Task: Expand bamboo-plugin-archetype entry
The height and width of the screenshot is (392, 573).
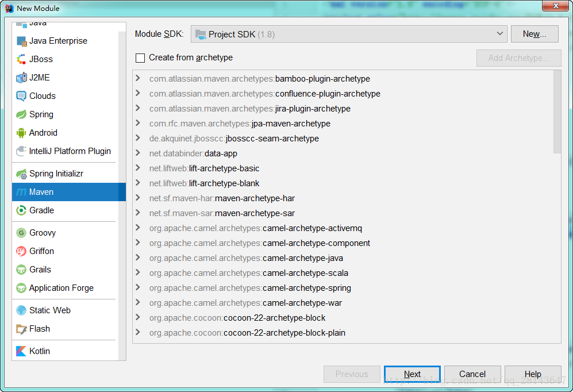Action: click(x=138, y=78)
